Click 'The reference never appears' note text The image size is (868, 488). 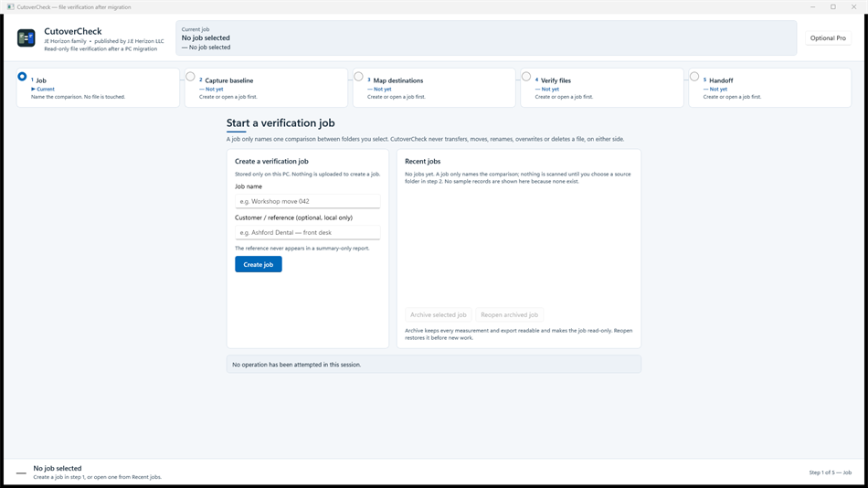(302, 249)
